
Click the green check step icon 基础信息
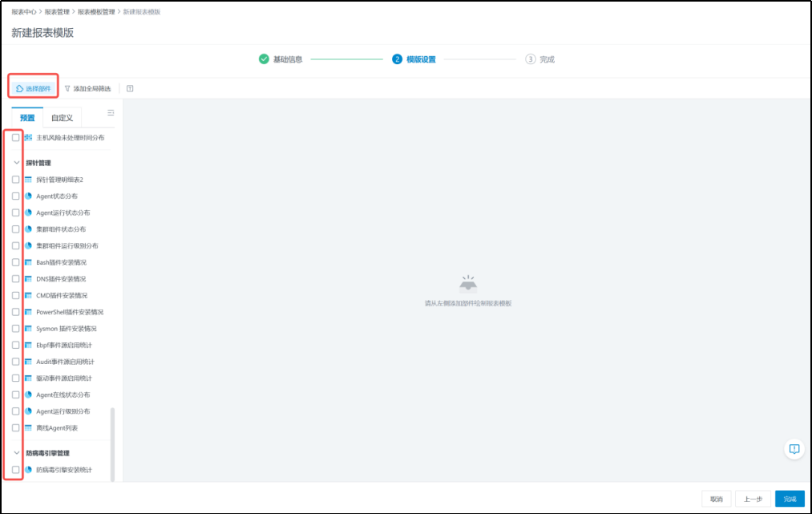tap(264, 59)
